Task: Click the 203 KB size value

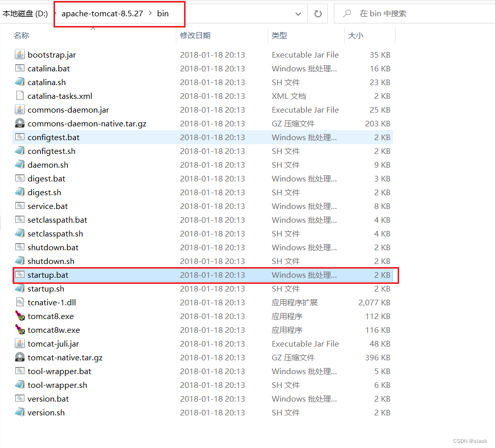Action: pos(378,124)
